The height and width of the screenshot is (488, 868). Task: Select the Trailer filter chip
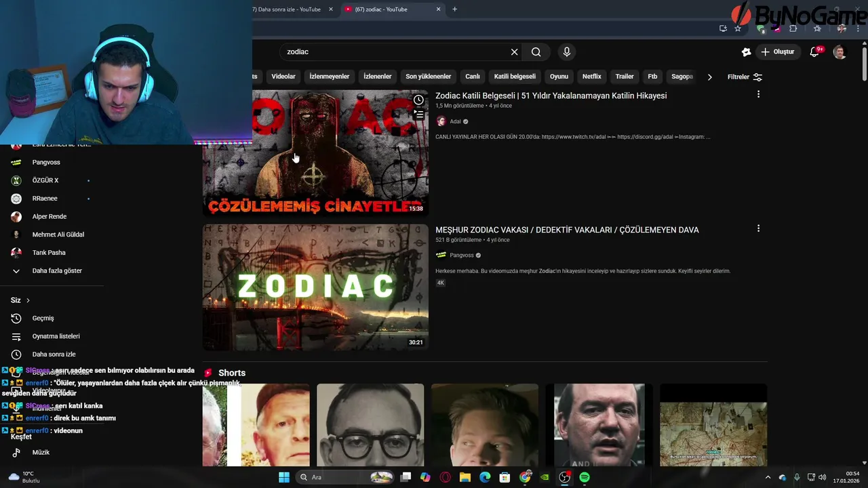624,77
